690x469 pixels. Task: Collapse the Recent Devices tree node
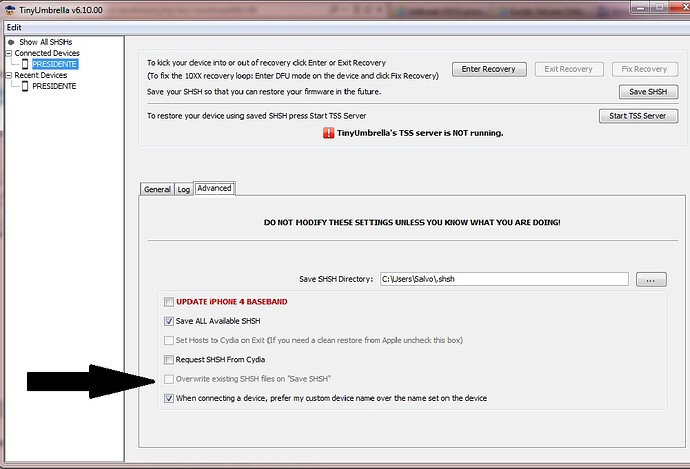(9, 75)
